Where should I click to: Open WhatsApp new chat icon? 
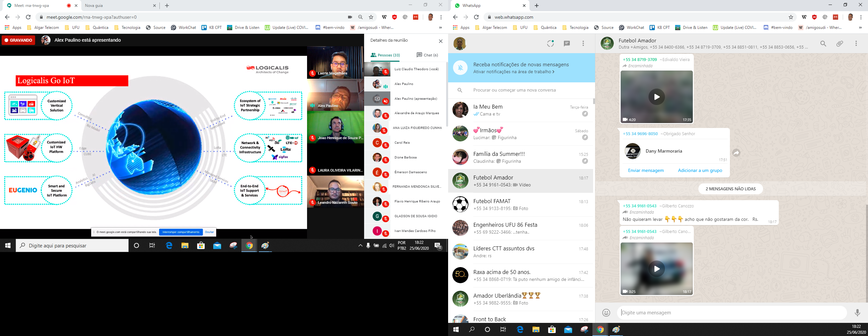tap(567, 43)
